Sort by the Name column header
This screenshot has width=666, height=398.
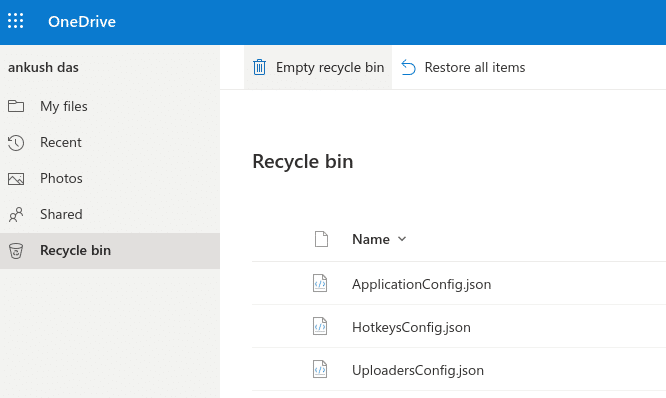tap(371, 240)
